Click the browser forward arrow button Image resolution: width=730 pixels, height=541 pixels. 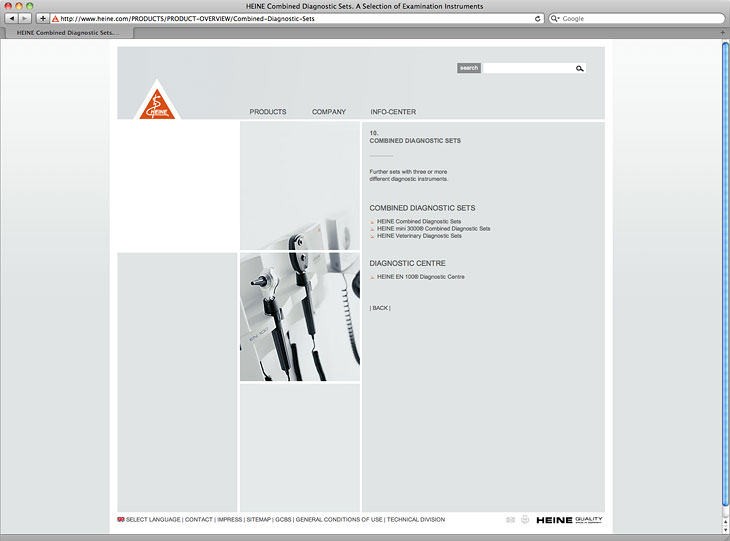coord(25,19)
